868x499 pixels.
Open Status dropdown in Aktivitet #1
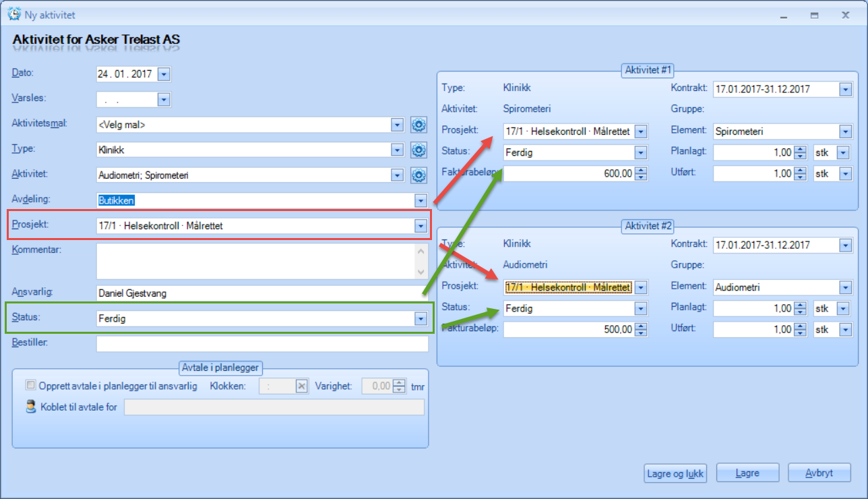641,152
